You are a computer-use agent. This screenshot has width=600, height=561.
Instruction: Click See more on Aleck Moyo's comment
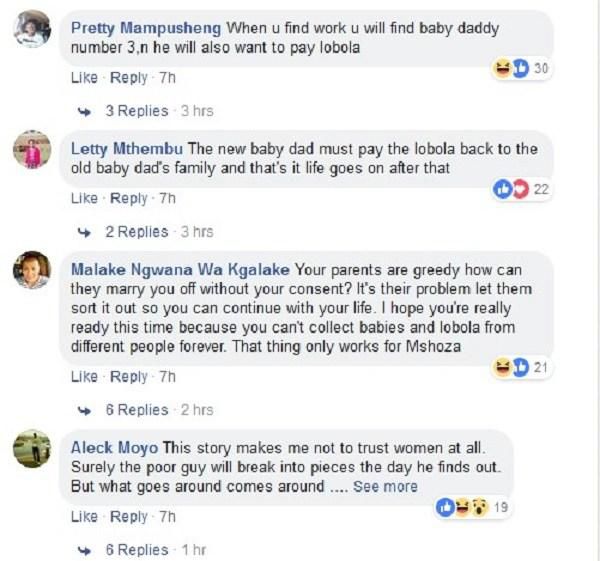(385, 487)
